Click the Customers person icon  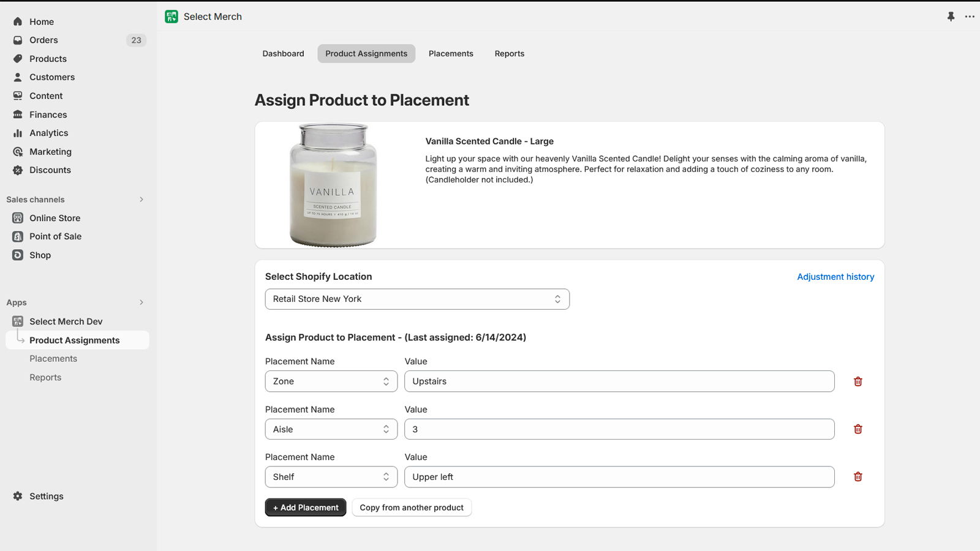[x=18, y=77]
